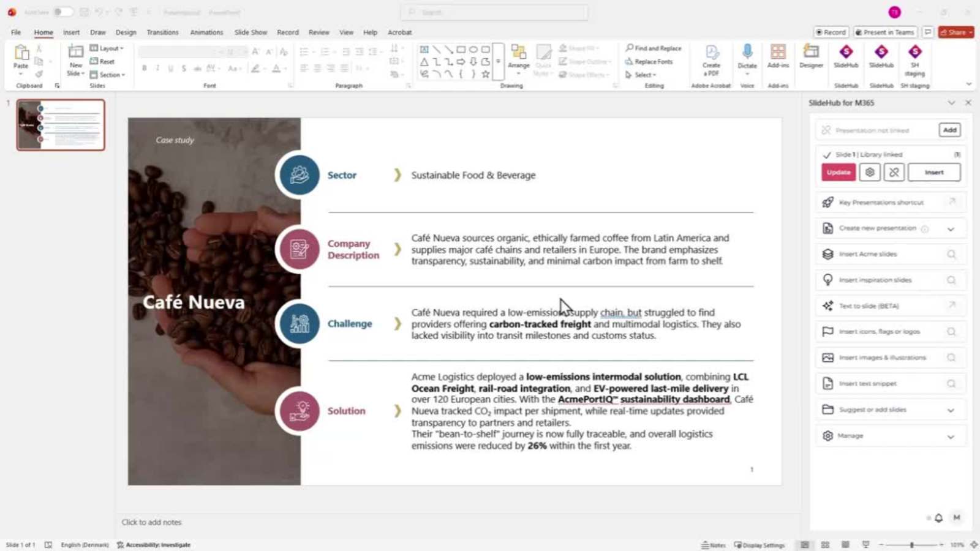Toggle Italic formatting
The height and width of the screenshot is (551, 980).
pyautogui.click(x=157, y=69)
